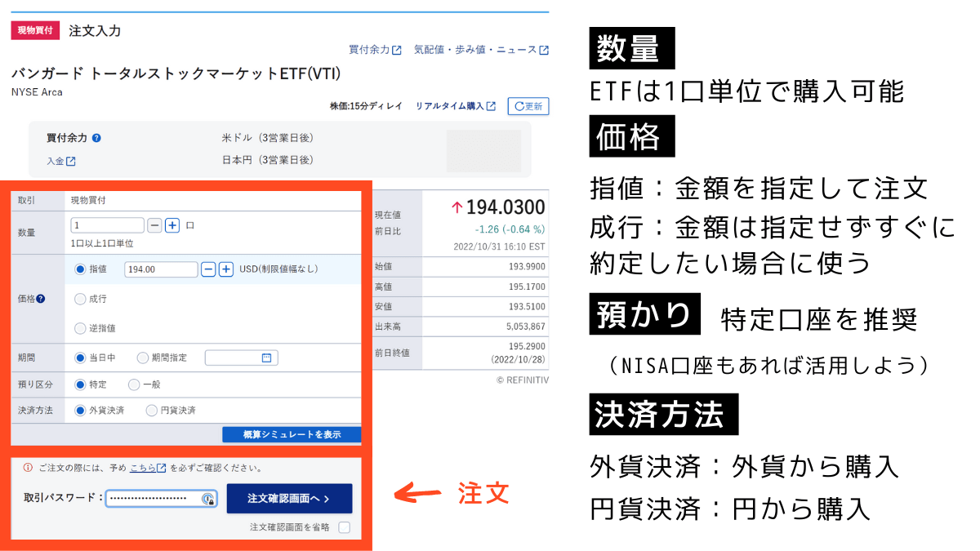Increase the limit price with plus
The width and height of the screenshot is (980, 551).
226,269
